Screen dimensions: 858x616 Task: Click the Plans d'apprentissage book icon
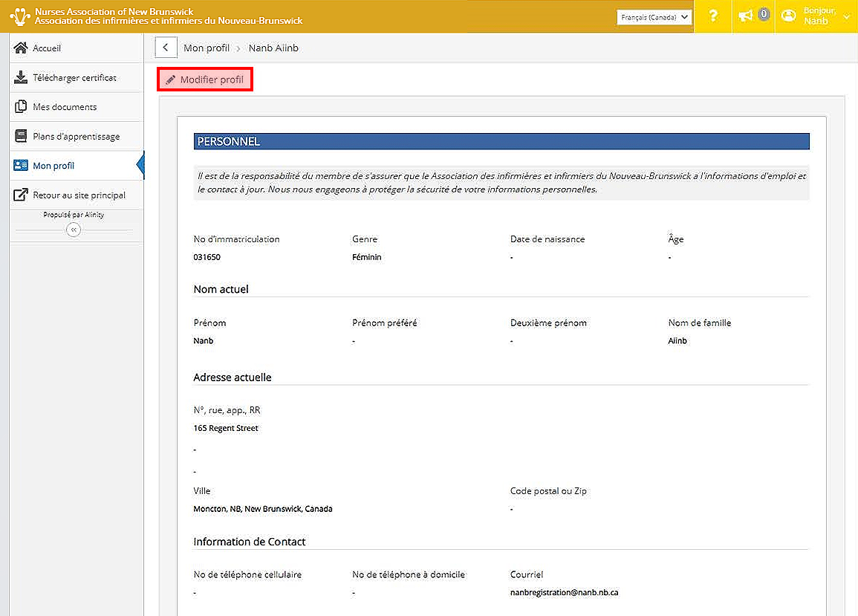tap(21, 137)
